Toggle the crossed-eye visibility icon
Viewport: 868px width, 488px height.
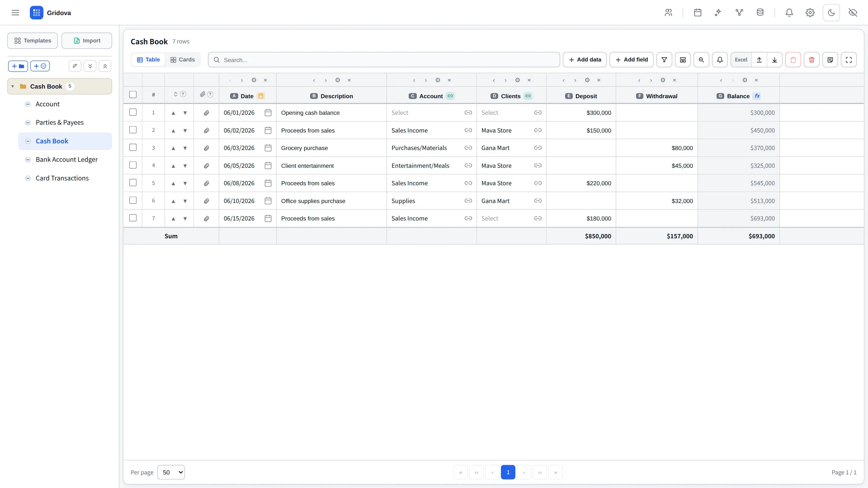pos(853,13)
